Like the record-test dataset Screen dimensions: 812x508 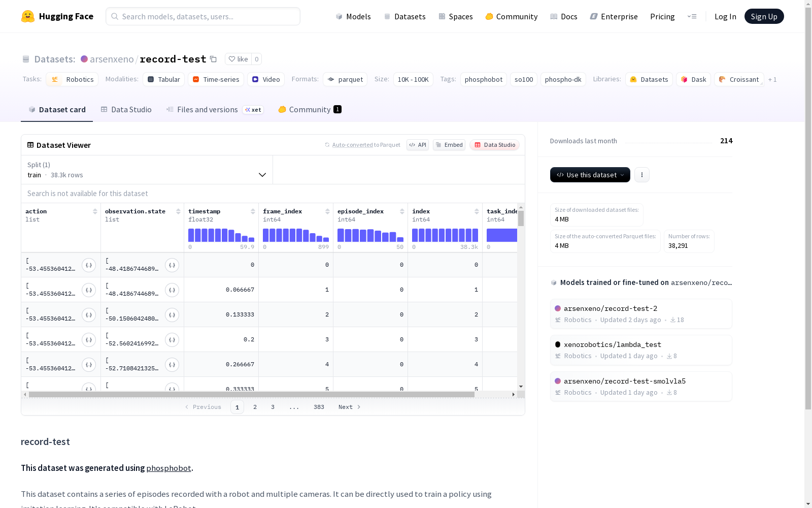238,59
